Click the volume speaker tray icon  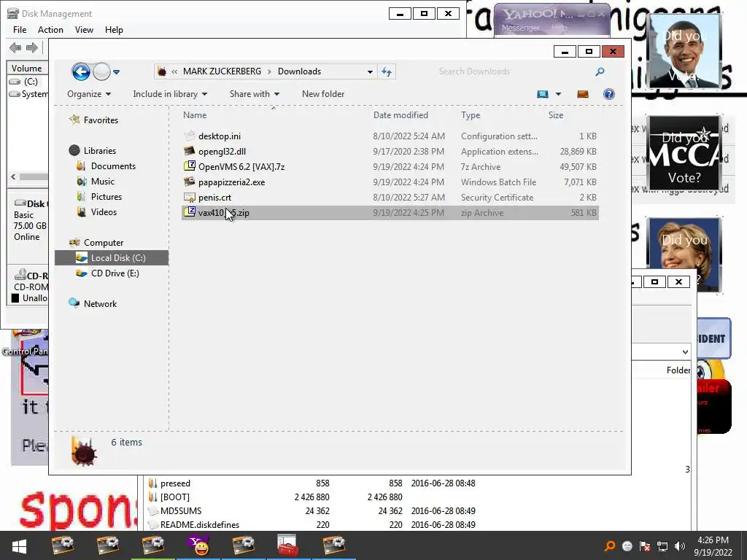coord(680,546)
